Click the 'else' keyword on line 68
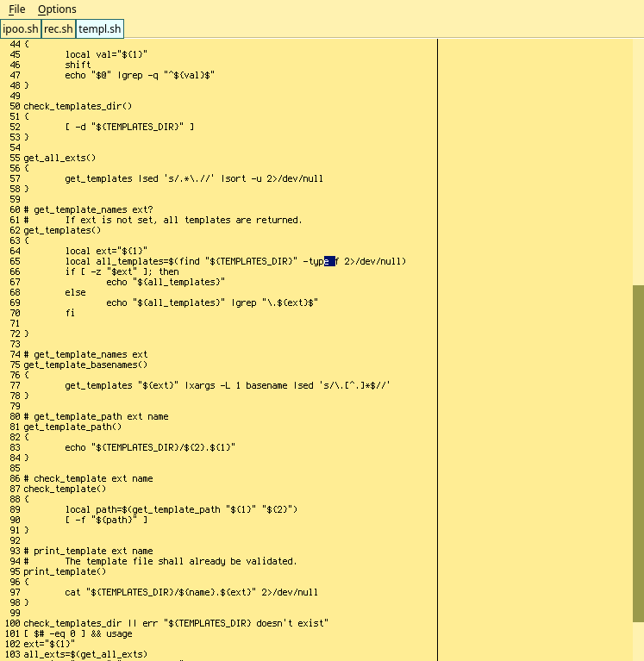Viewport: 644px width, 661px height. pos(75,292)
